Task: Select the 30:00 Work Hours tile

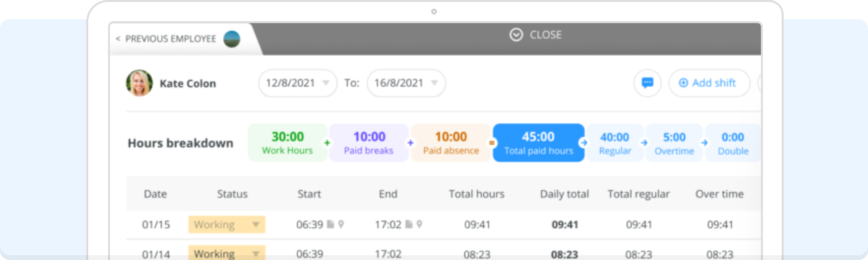Action: [x=287, y=143]
